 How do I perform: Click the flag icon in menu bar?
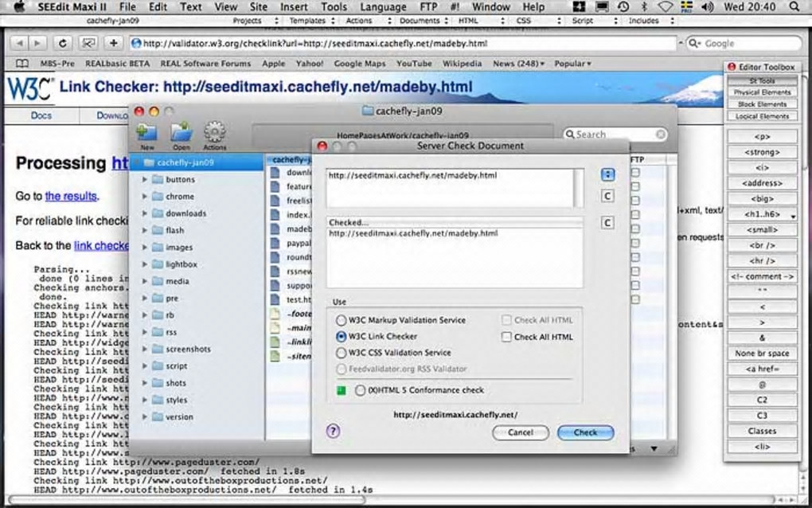coord(686,6)
